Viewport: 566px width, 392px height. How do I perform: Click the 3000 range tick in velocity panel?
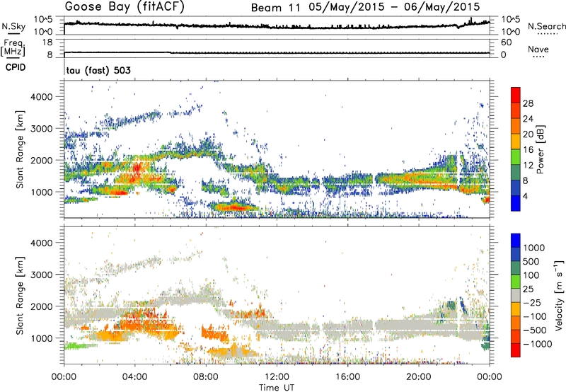(x=41, y=275)
